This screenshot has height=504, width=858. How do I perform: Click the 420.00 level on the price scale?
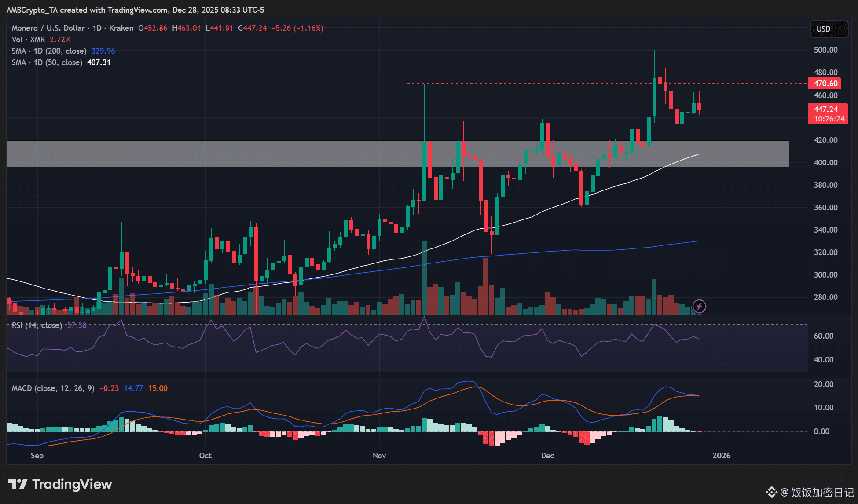(x=826, y=140)
